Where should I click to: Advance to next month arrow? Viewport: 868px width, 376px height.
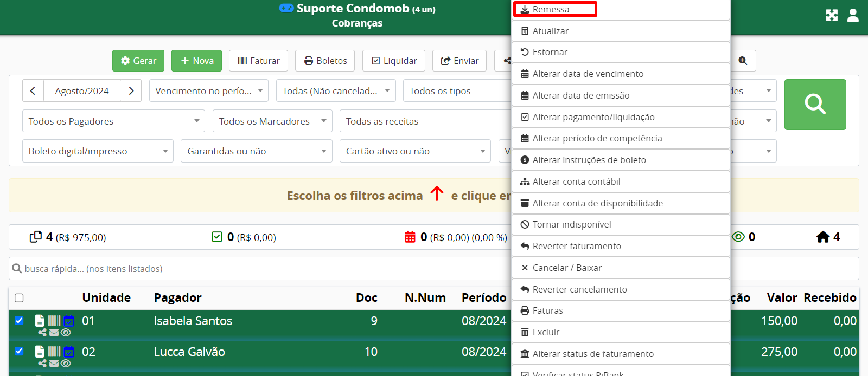(131, 91)
